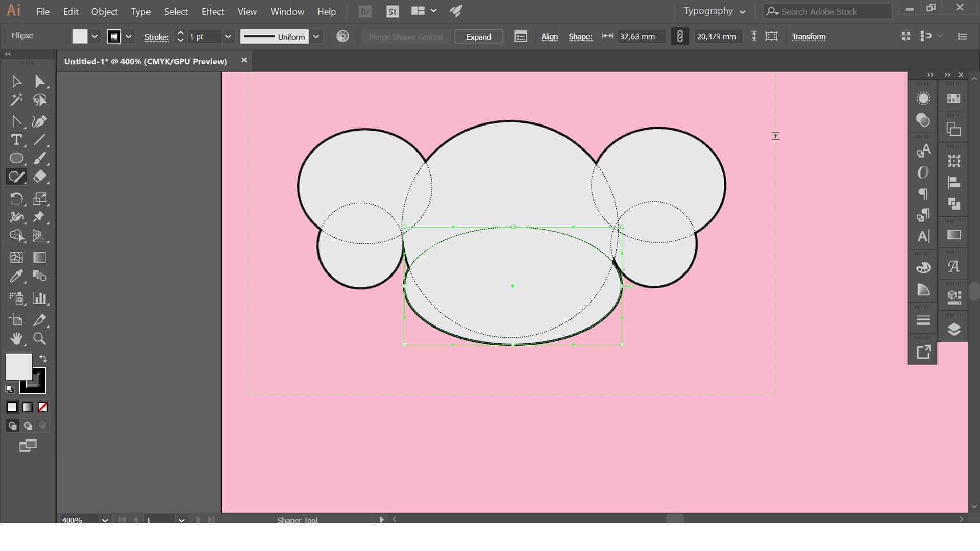Enable Draw Normal mode
The height and width of the screenshot is (551, 980).
[12, 425]
